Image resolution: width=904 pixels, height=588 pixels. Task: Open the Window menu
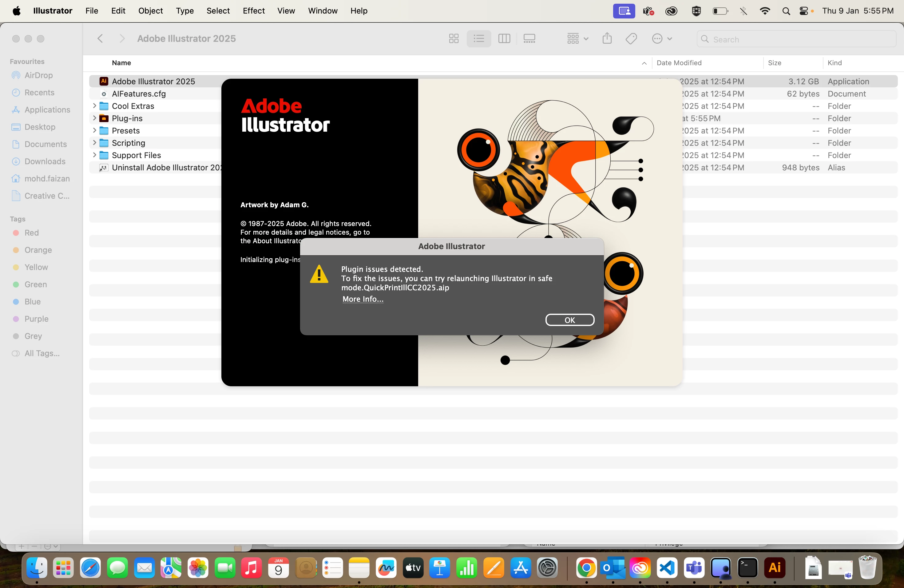(x=323, y=11)
